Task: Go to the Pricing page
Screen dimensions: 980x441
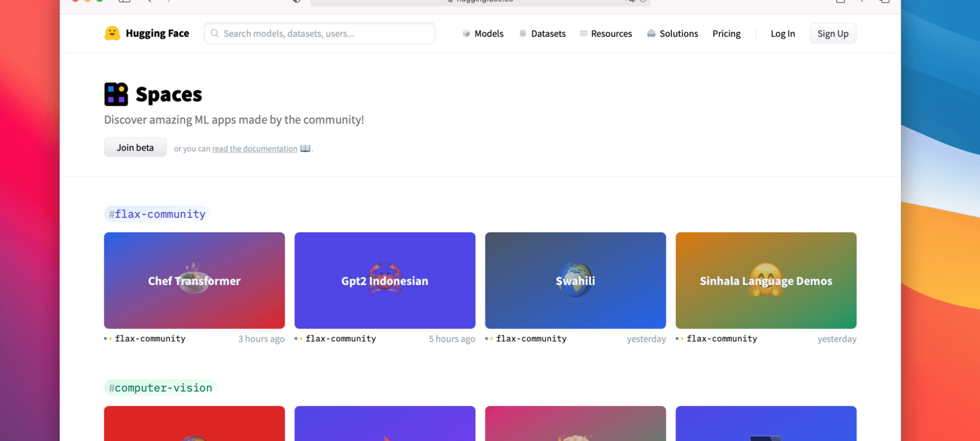Action: (x=726, y=34)
